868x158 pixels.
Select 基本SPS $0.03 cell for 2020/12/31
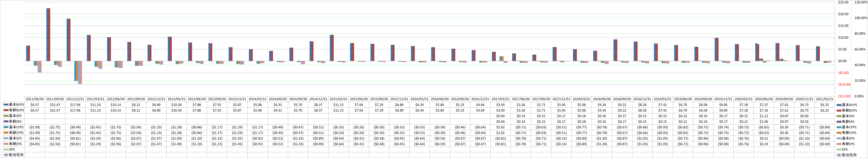point(805,116)
